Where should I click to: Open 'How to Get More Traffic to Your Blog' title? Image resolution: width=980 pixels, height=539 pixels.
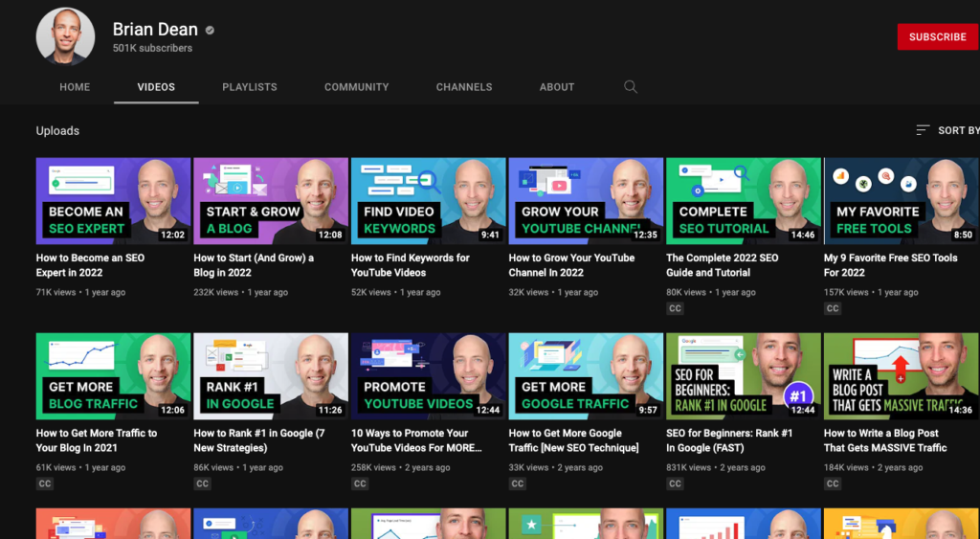[x=97, y=440]
